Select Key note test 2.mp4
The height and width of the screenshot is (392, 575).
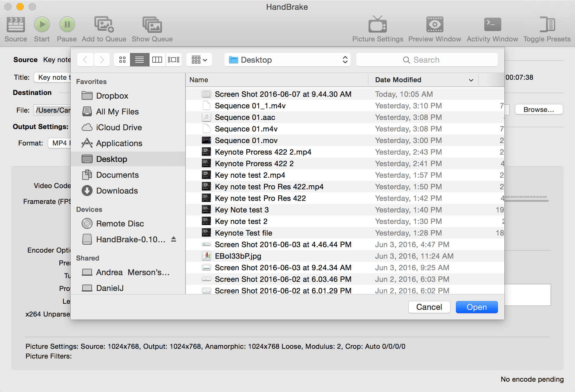[345, 175]
